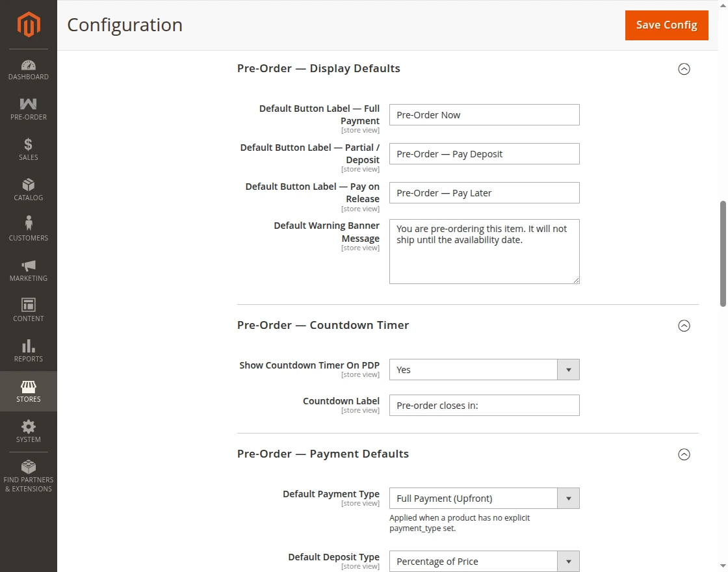Collapse Payment Defaults section chevron
The width and height of the screenshot is (728, 572).
click(x=684, y=454)
